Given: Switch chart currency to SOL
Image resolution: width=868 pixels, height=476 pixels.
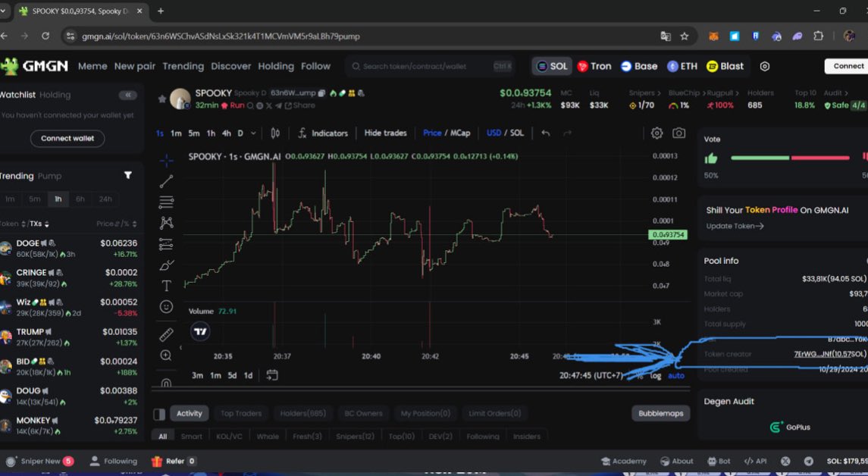Looking at the screenshot, I should click(516, 133).
